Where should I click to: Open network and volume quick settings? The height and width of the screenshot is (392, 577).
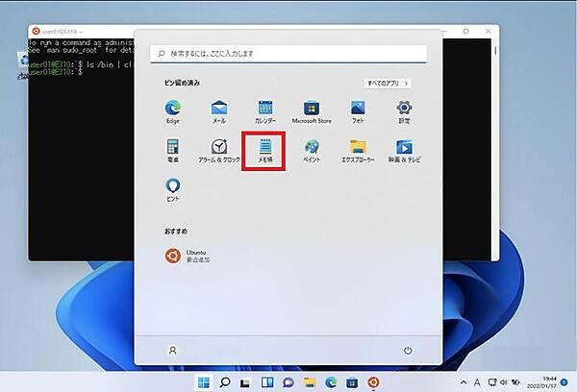coord(504,382)
